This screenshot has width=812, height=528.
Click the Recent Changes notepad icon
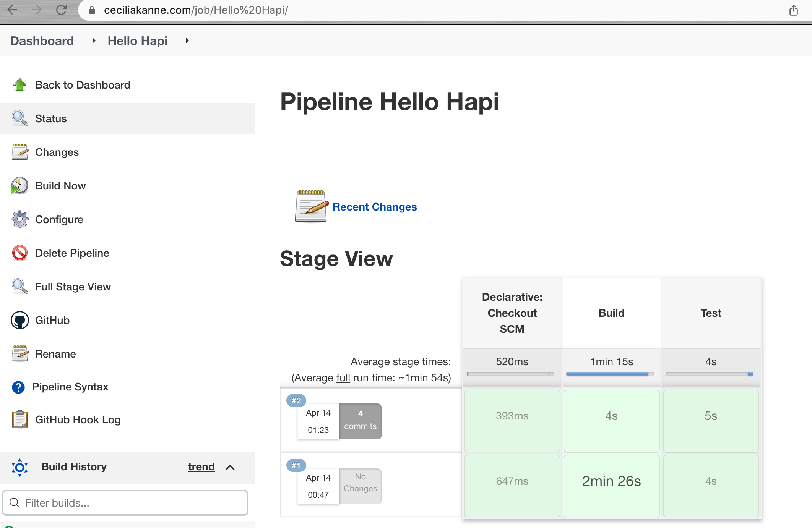coord(311,206)
